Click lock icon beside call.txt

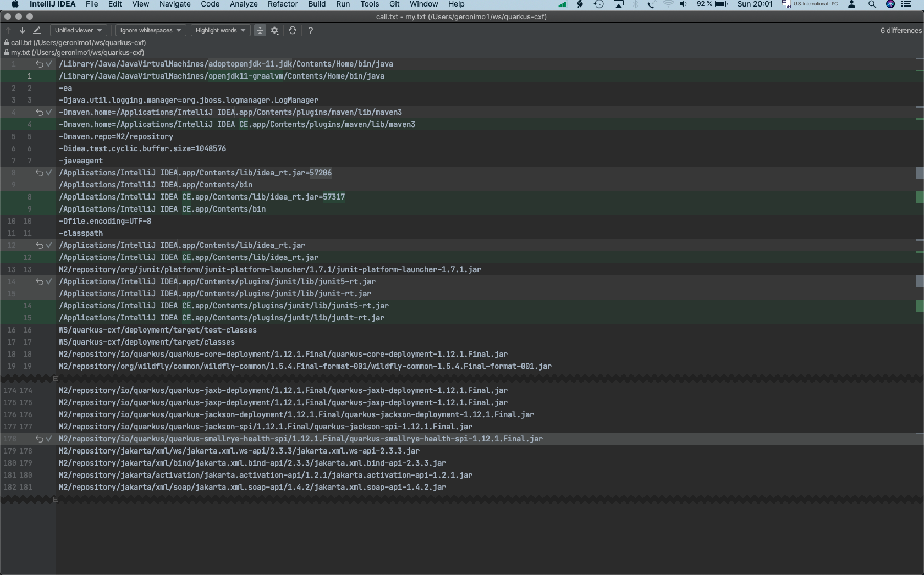(7, 42)
